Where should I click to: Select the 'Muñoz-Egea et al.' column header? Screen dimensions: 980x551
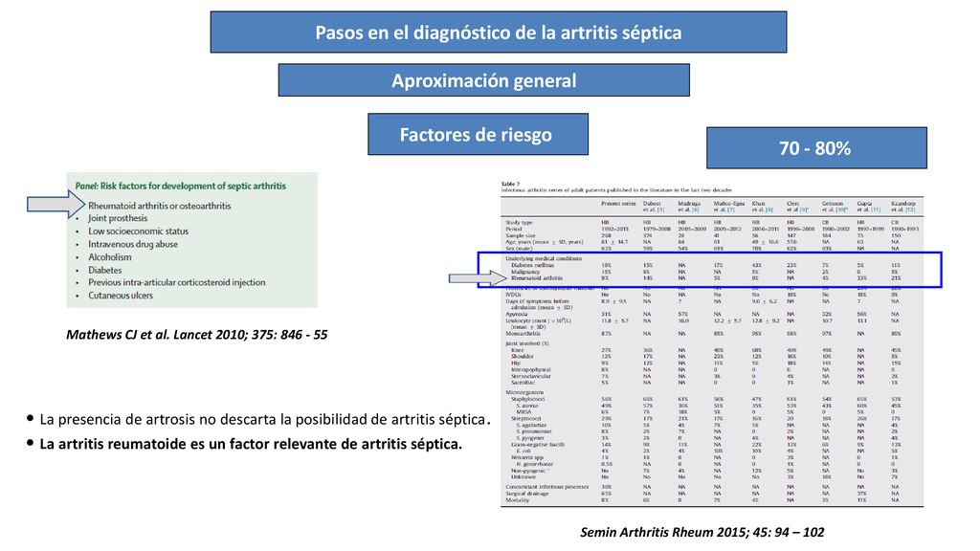pos(727,207)
